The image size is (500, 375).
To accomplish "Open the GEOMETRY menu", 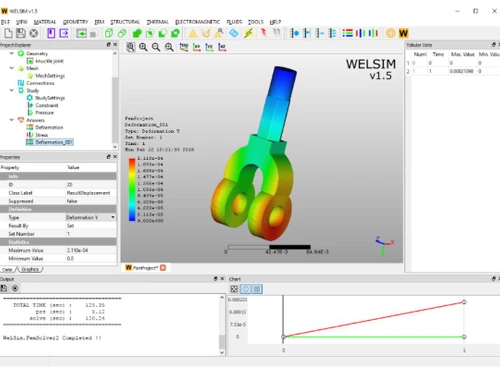I will [x=75, y=22].
